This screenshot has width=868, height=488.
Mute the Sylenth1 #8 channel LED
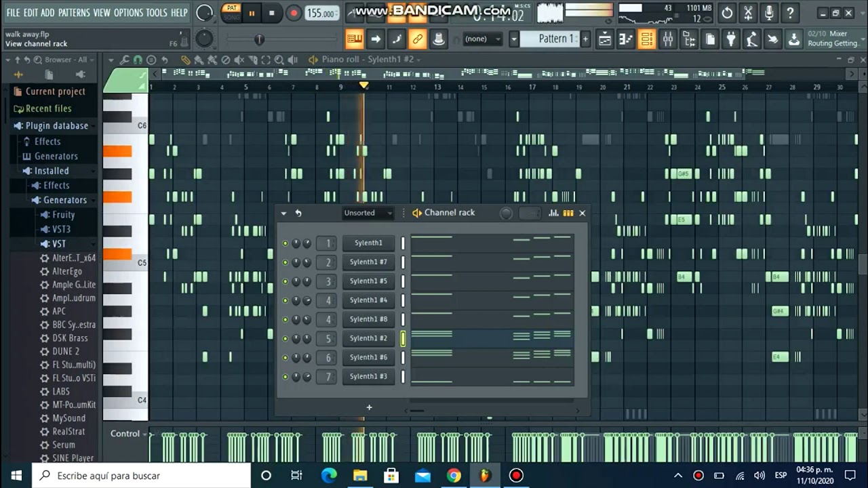pyautogui.click(x=285, y=319)
